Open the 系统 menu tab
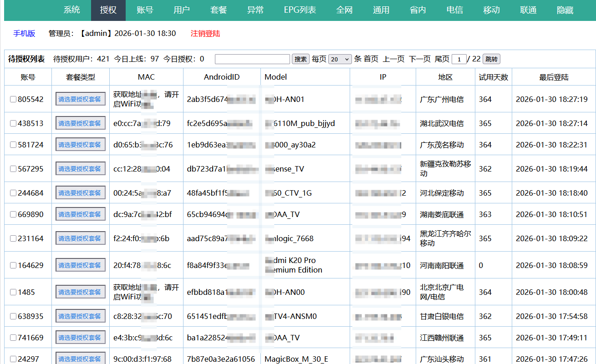Viewport: 596px width, 364px height. [x=71, y=10]
